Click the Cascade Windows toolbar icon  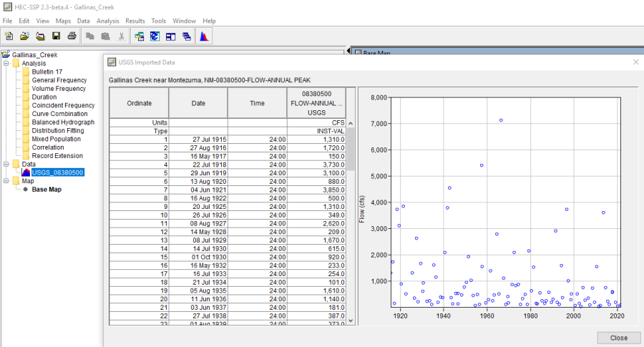pos(187,36)
